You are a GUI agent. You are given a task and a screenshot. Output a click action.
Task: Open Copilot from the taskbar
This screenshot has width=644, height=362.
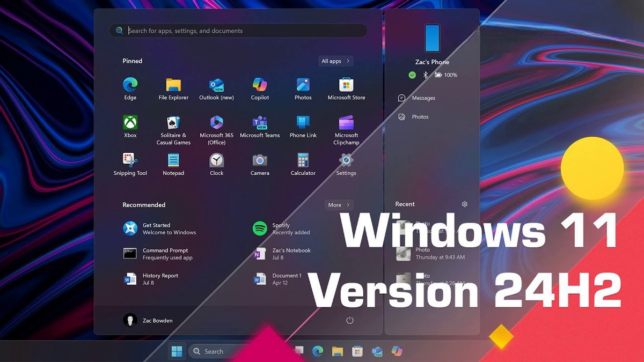pos(397,351)
